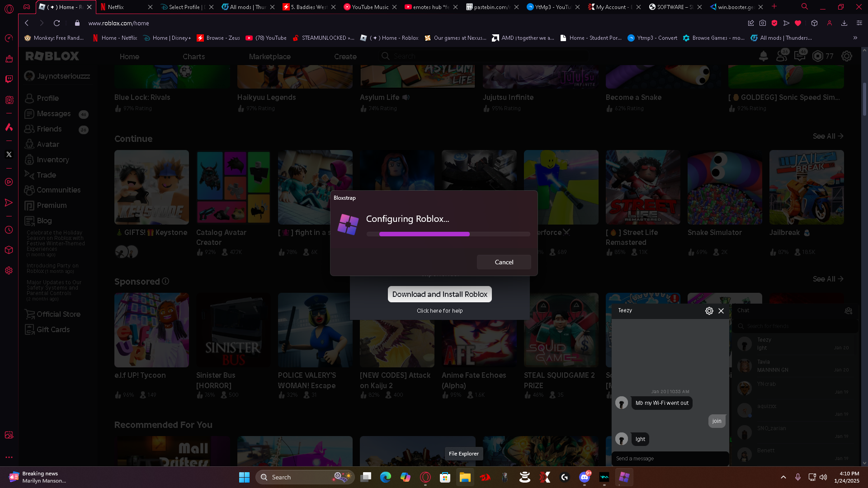The height and width of the screenshot is (488, 868).
Task: Open Opera sidebar history clock icon
Action: coord(9,230)
